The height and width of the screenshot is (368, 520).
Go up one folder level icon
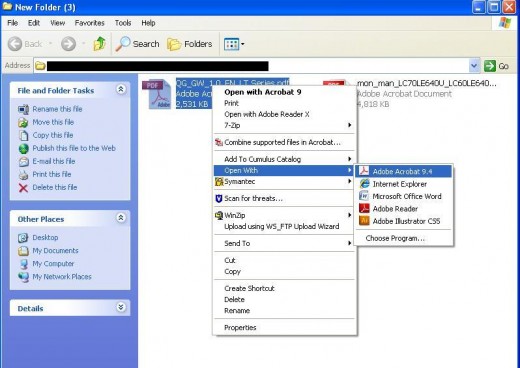(99, 44)
